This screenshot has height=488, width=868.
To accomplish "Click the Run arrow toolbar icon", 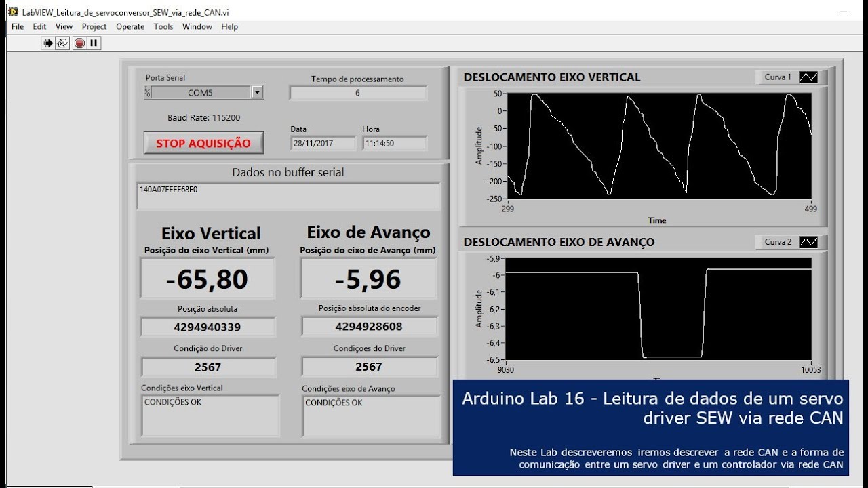I will pyautogui.click(x=47, y=43).
